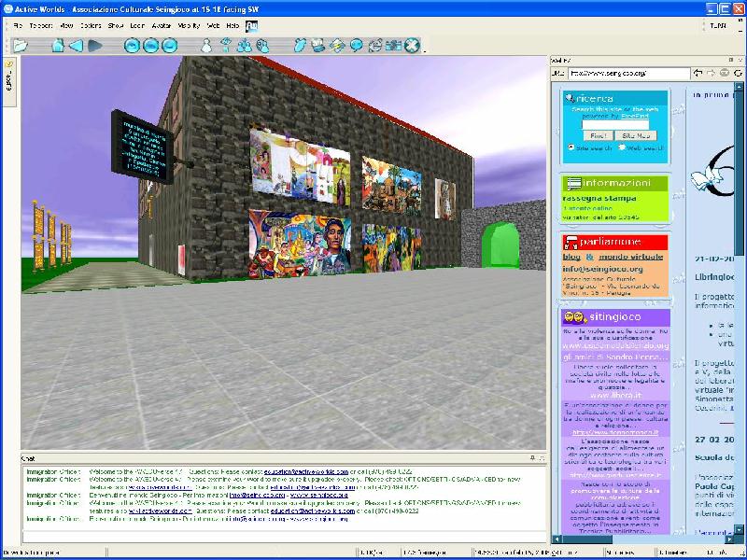Open the folder icon in the toolbar
Screen dimensions: 747x560
21,45
